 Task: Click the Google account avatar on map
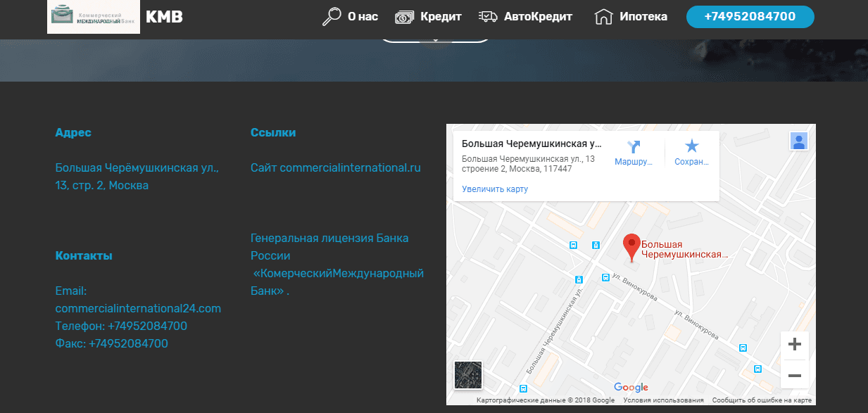click(x=798, y=141)
